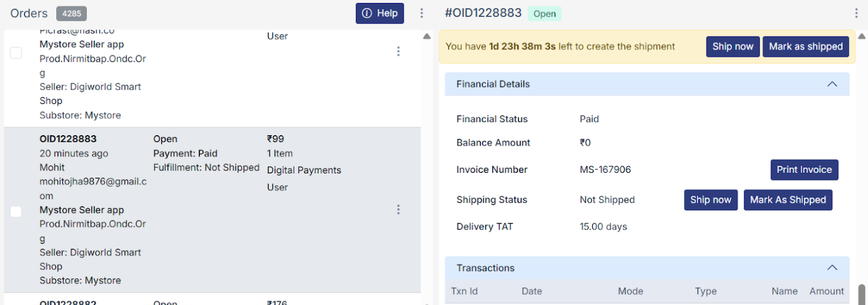Click Mark As Shipped beside Shipping Status

[x=787, y=200]
